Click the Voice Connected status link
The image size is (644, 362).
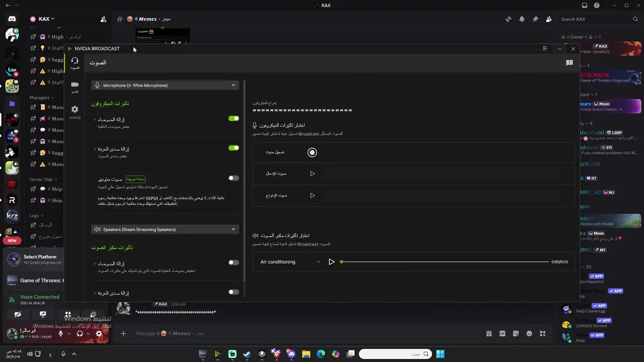point(39,297)
